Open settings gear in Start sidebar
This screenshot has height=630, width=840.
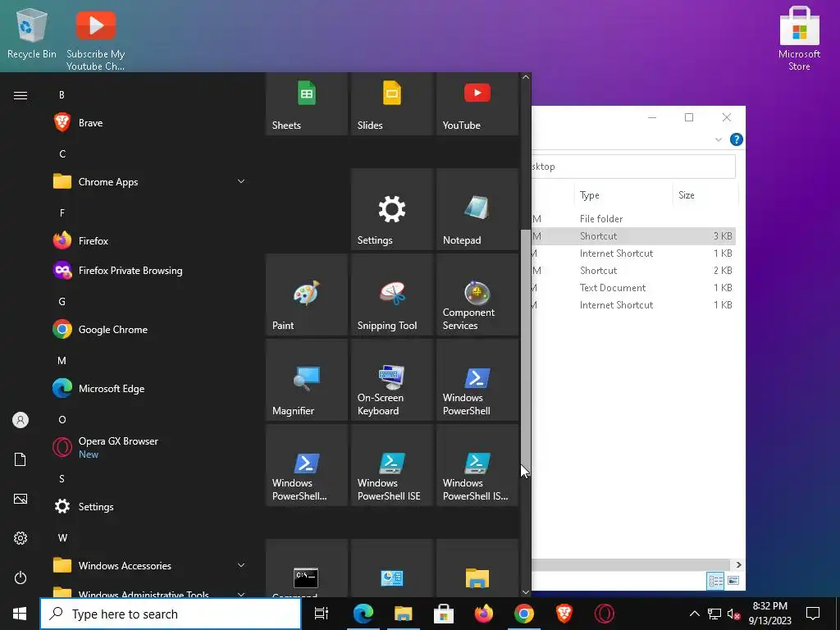coord(21,538)
